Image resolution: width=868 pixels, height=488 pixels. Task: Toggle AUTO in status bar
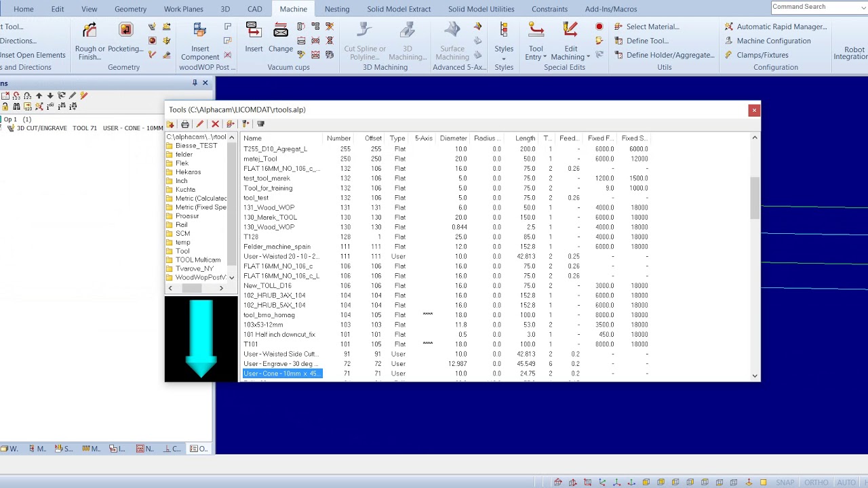tap(846, 483)
